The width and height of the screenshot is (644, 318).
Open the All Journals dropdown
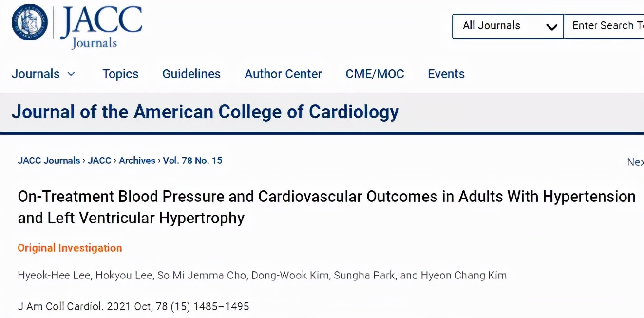(508, 26)
